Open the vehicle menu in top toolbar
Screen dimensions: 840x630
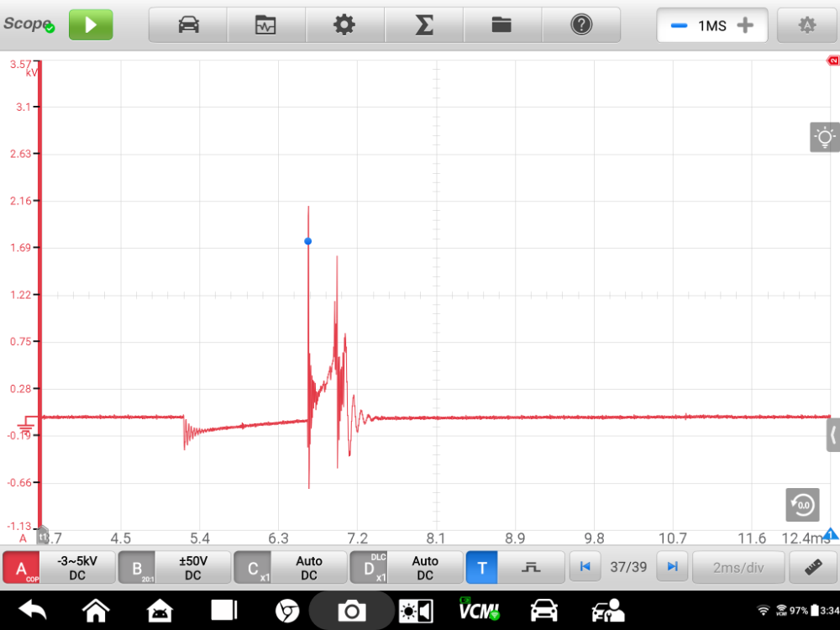tap(189, 25)
